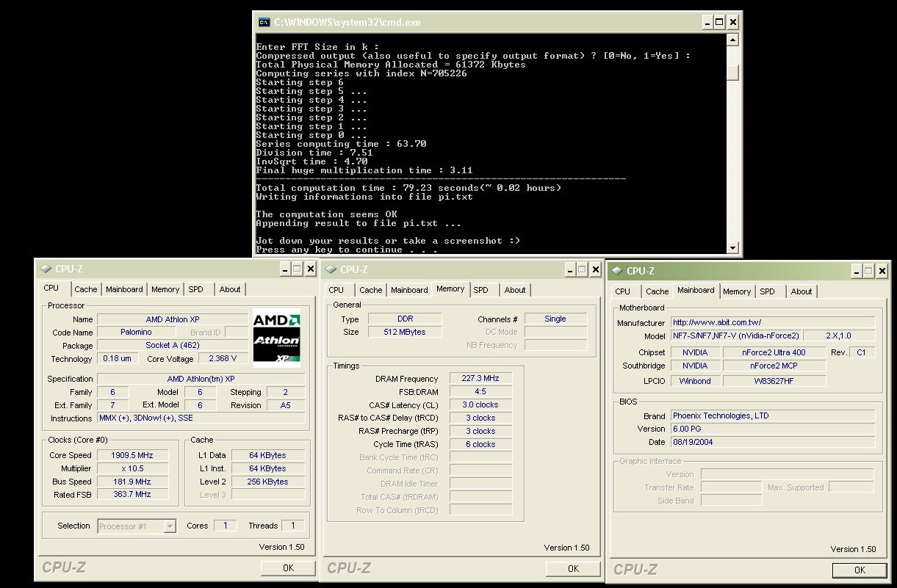Minimize the middle CPU-Z Memory window
The image size is (897, 588).
(570, 269)
